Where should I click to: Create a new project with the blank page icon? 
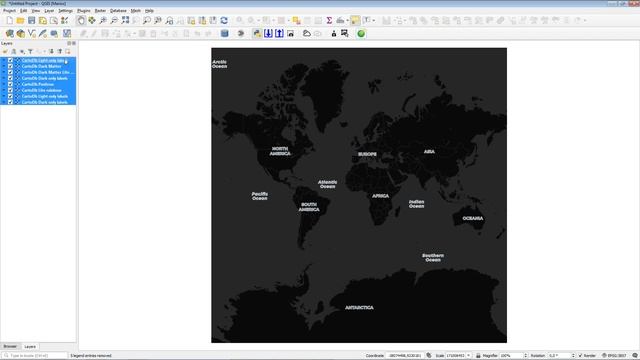coord(9,20)
